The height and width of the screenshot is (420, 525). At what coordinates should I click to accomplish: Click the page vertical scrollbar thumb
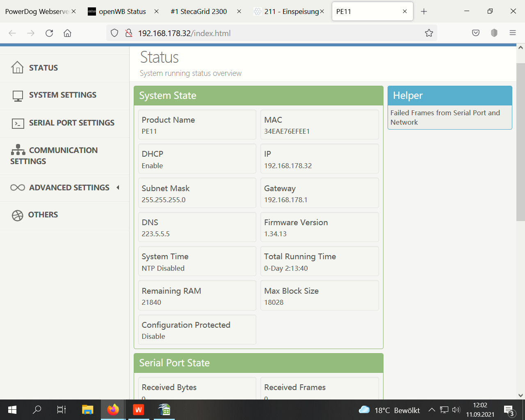tap(520, 142)
